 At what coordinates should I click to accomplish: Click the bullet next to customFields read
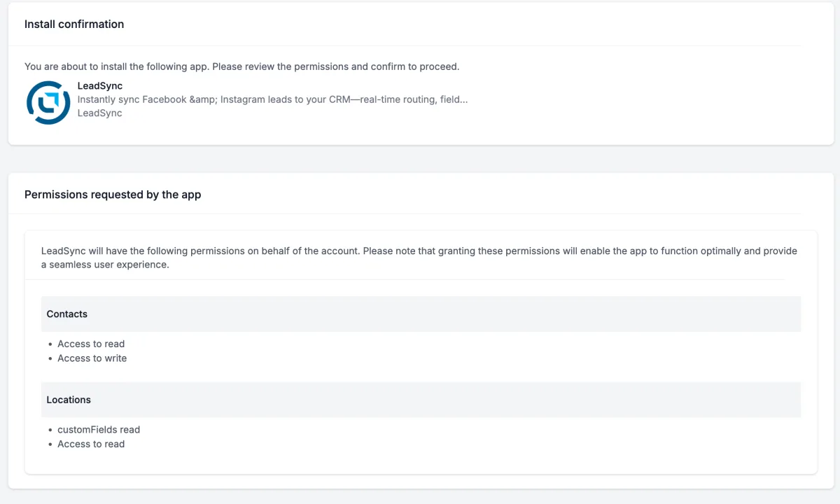pyautogui.click(x=50, y=430)
